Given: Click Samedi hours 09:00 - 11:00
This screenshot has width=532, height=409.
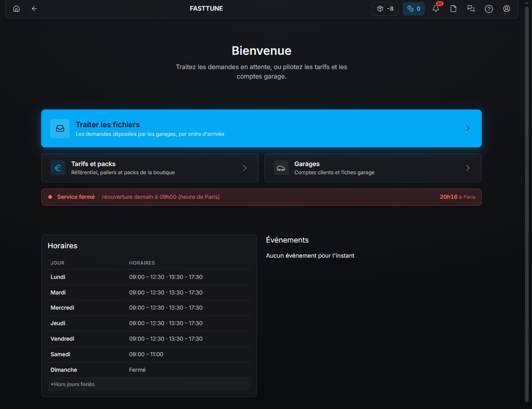Looking at the screenshot, I should point(146,354).
